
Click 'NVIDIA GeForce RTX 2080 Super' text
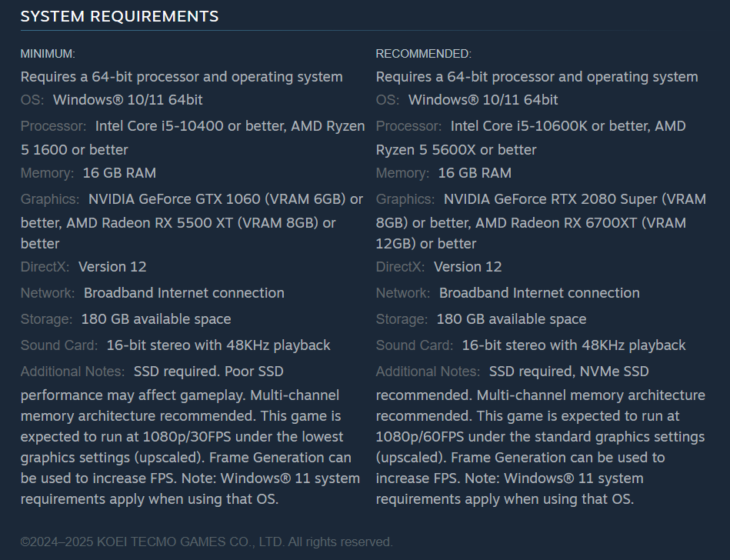pyautogui.click(x=550, y=198)
